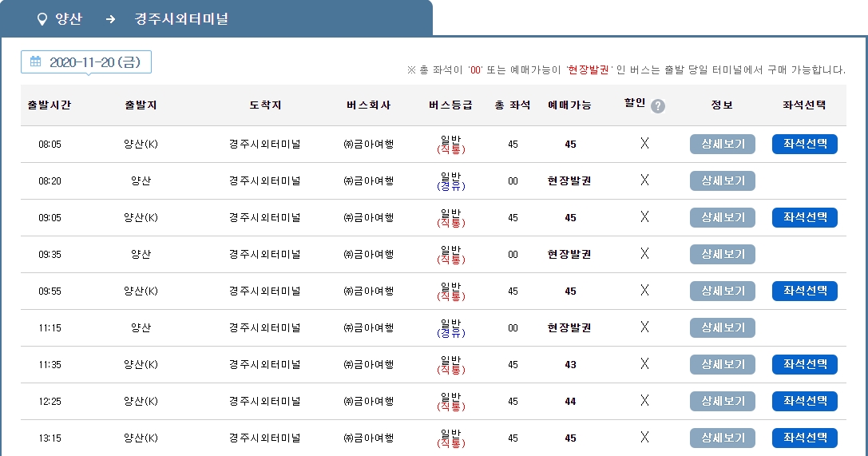
Task: Click the 정보 column header
Action: [722, 105]
